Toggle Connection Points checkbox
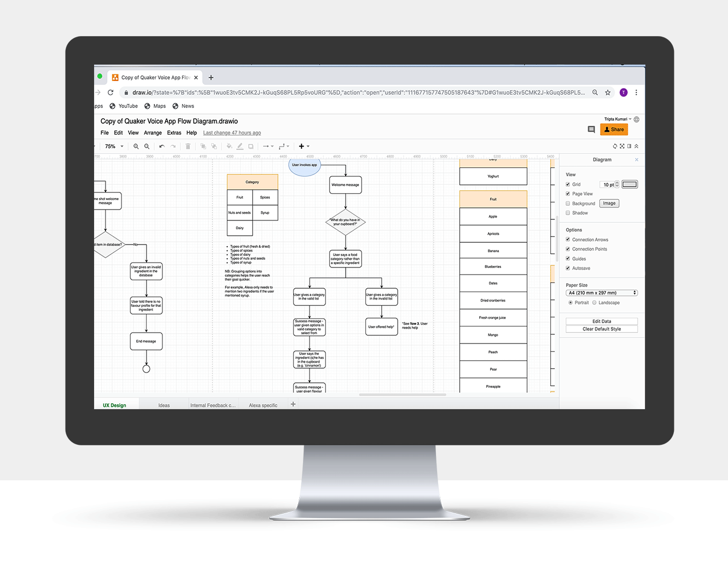Image resolution: width=728 pixels, height=564 pixels. pyautogui.click(x=568, y=249)
